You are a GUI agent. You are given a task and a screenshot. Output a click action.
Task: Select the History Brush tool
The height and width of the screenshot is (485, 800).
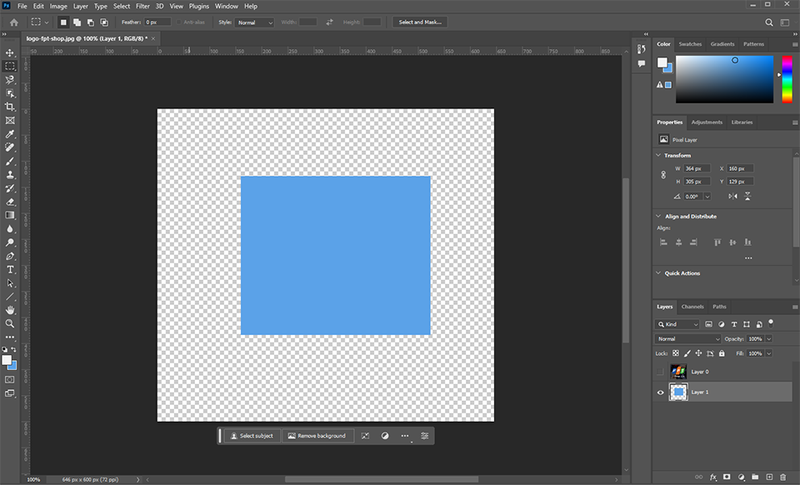coord(10,188)
